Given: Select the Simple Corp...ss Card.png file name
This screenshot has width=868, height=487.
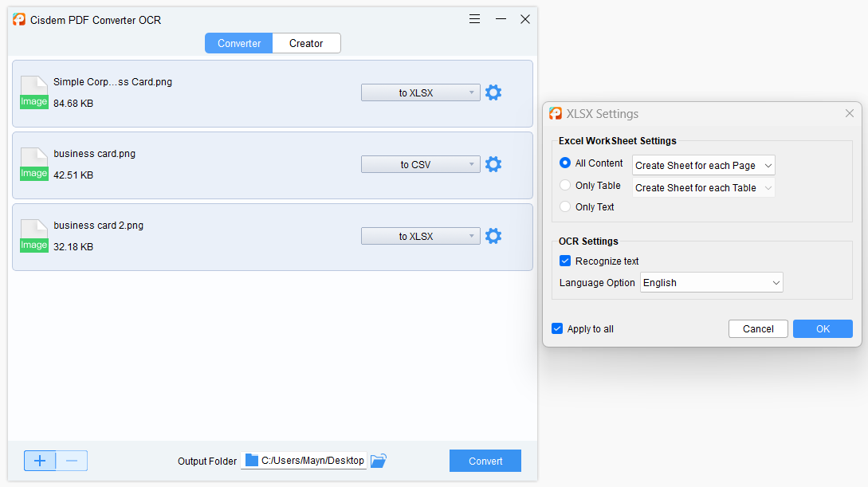Looking at the screenshot, I should pos(113,82).
